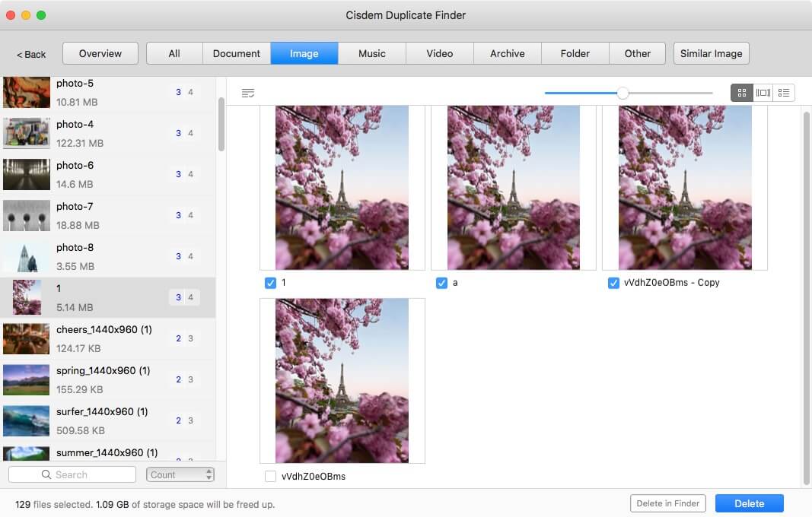
Task: Open the Other tab
Action: click(638, 53)
